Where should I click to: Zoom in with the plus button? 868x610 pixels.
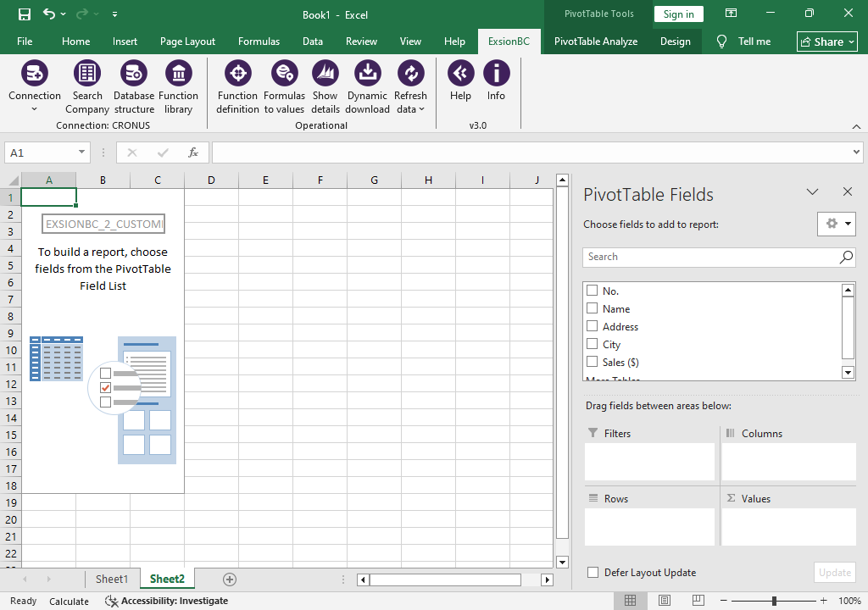tap(824, 601)
